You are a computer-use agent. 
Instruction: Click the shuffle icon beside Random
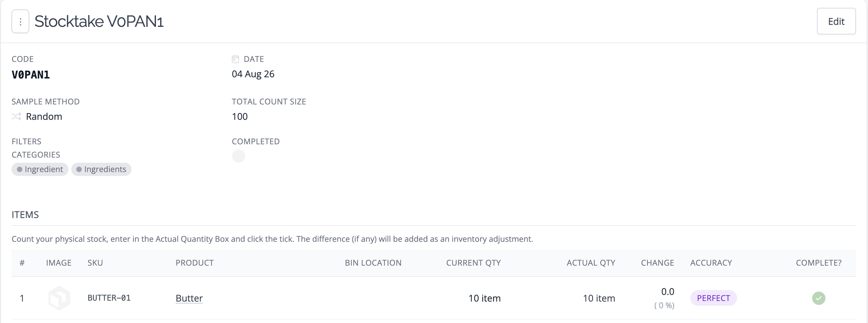click(16, 117)
